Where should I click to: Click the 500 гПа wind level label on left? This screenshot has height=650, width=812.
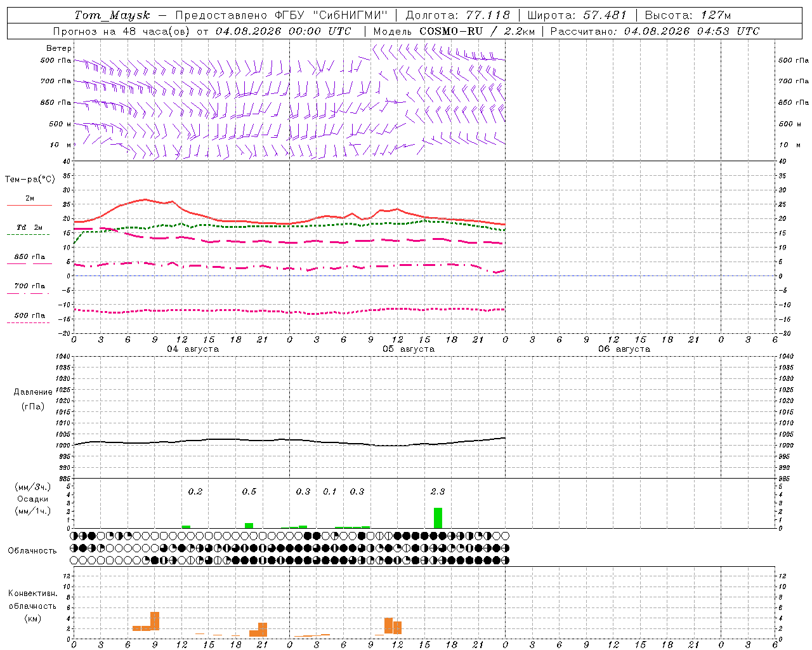click(56, 61)
